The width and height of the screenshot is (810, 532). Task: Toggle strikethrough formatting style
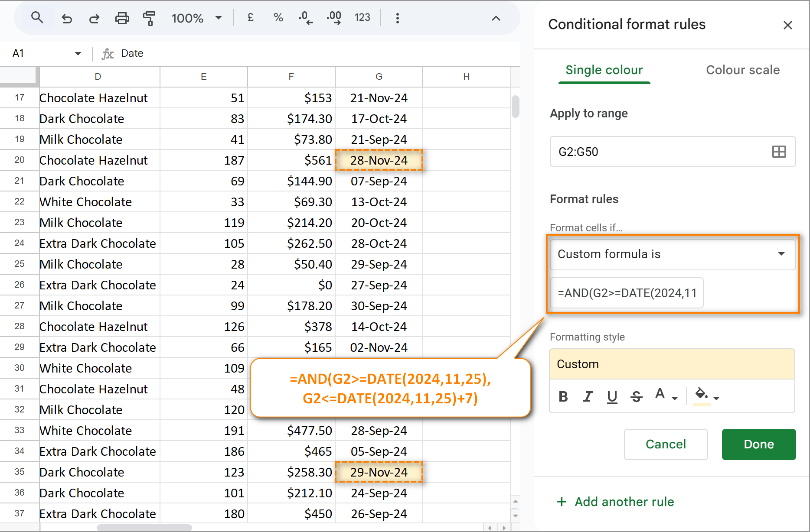(636, 396)
